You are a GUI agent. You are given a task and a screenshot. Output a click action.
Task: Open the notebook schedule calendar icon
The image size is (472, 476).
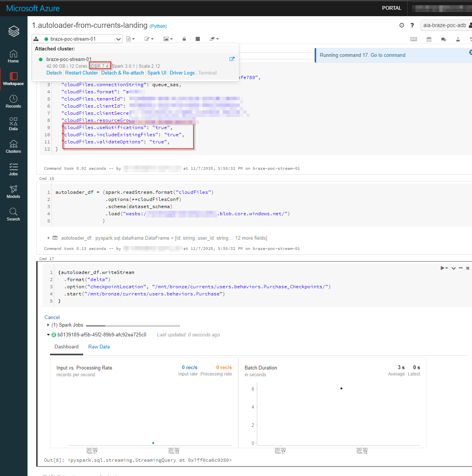click(x=429, y=39)
